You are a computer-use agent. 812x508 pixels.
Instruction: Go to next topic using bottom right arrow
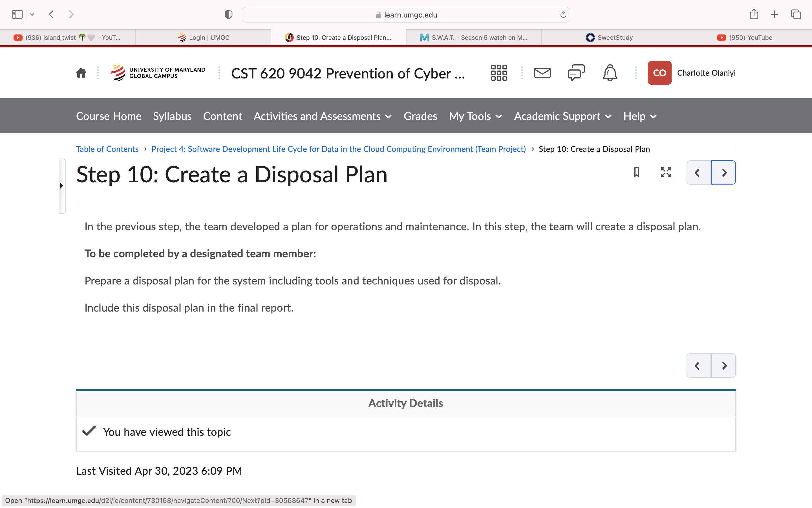tap(723, 365)
